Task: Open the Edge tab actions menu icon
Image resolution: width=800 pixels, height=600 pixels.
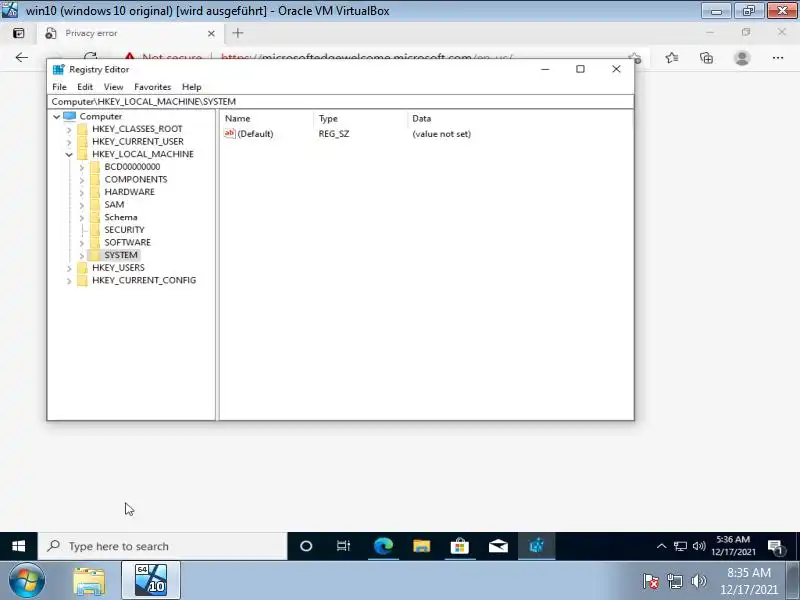Action: point(18,33)
